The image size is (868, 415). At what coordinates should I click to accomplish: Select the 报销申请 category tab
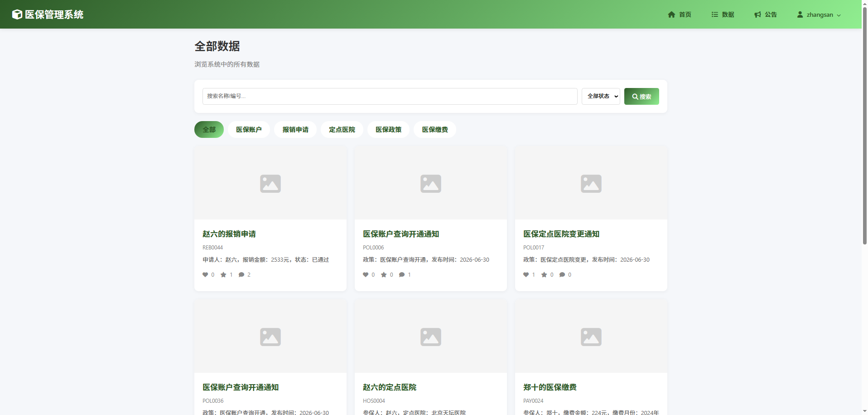[295, 129]
